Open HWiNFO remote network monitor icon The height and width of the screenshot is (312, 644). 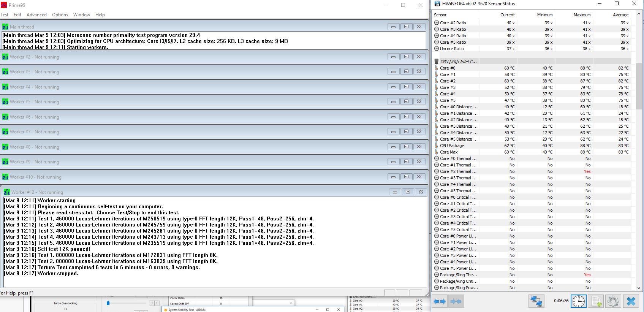(x=536, y=301)
